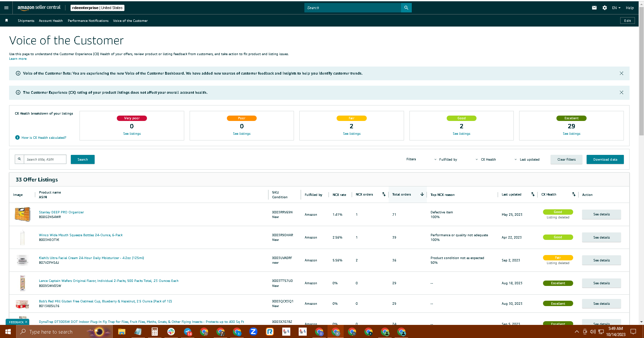Click Help in the header
Image resolution: width=644 pixels, height=338 pixels.
pyautogui.click(x=630, y=8)
